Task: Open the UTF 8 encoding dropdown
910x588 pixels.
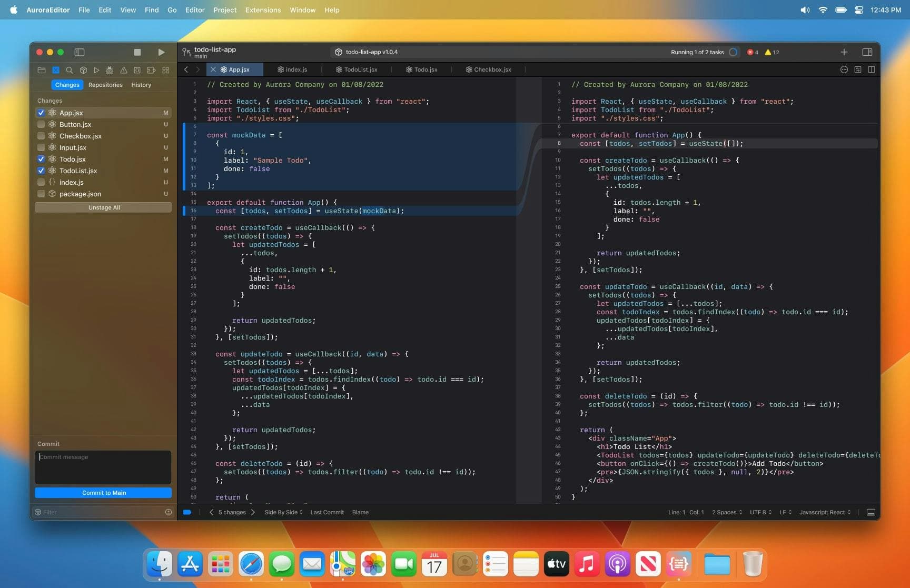Action: click(x=761, y=512)
